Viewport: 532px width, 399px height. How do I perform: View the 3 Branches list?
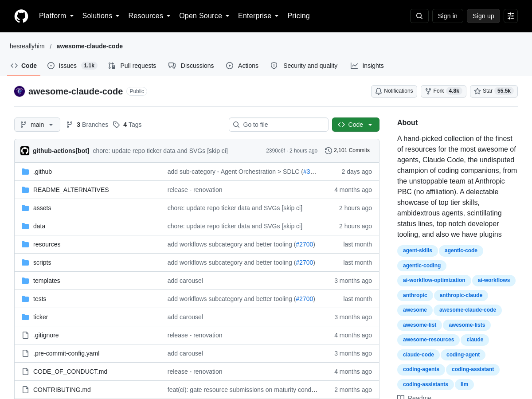87,125
